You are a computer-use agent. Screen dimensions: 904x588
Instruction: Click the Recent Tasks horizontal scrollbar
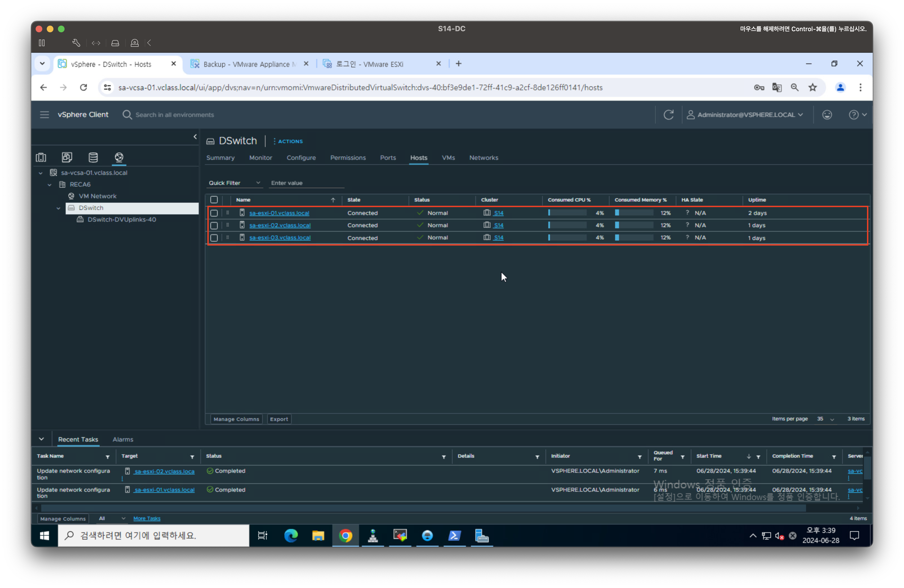click(423, 508)
